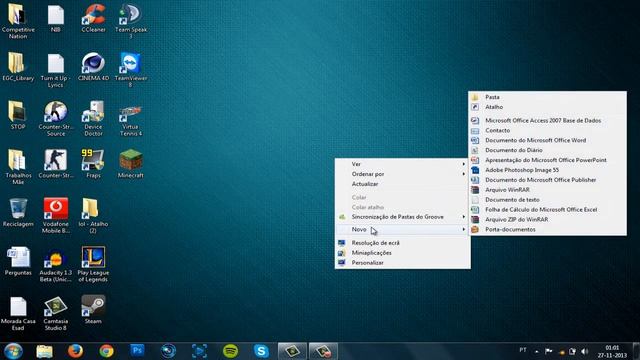Switch PT input language indicator
This screenshot has width=640, height=360.
click(x=523, y=350)
